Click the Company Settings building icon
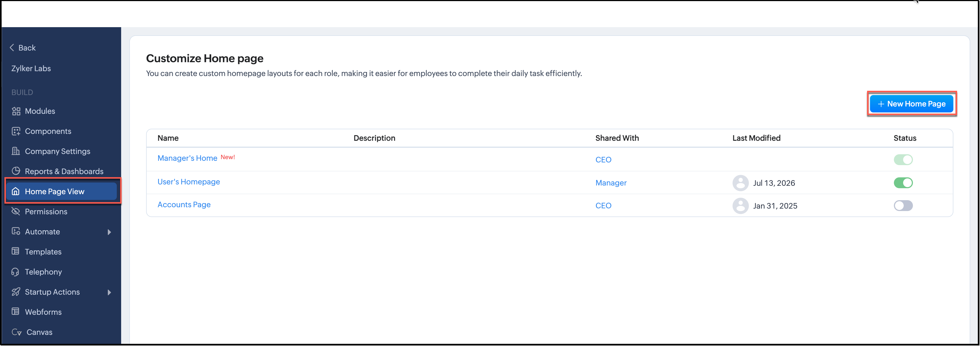 [x=16, y=151]
